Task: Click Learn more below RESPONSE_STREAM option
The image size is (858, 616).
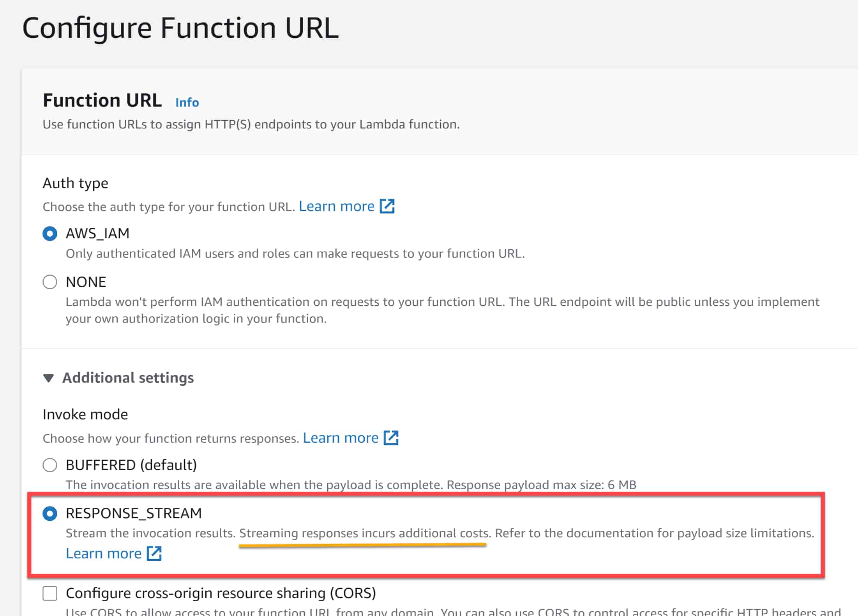Action: 104,553
